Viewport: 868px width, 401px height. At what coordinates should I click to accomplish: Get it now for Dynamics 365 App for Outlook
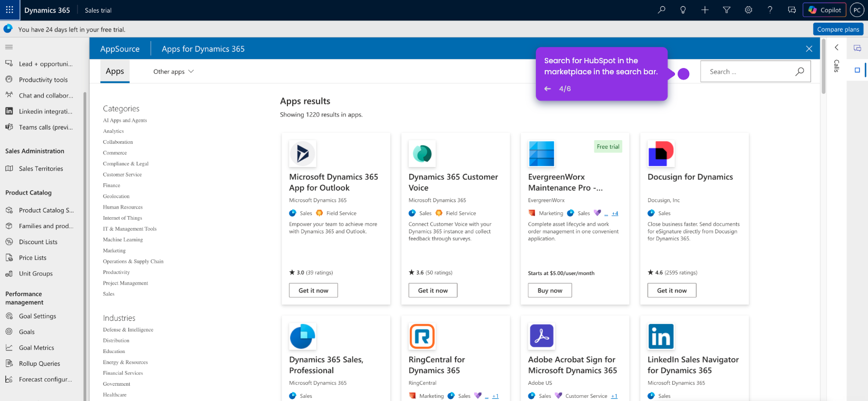coord(313,290)
